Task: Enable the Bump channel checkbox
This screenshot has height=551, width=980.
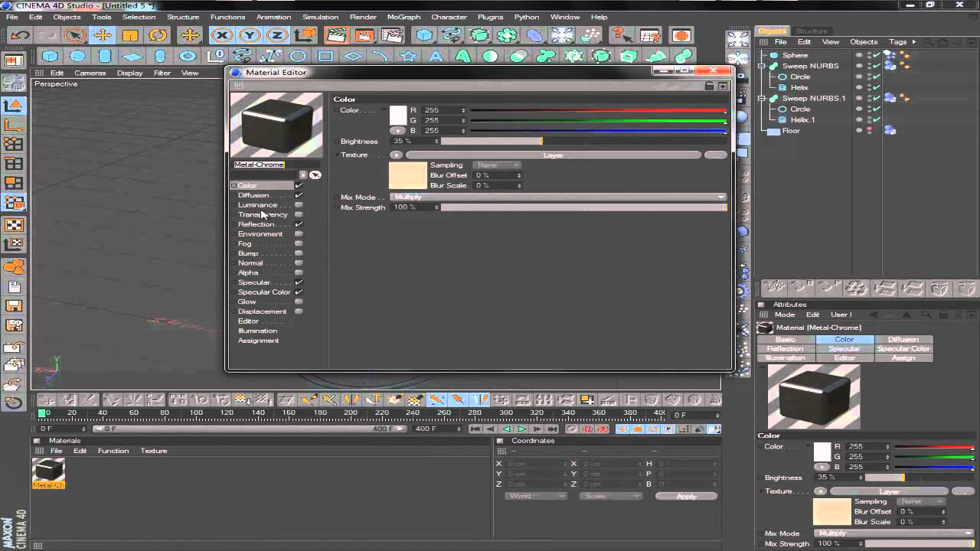Action: [299, 253]
